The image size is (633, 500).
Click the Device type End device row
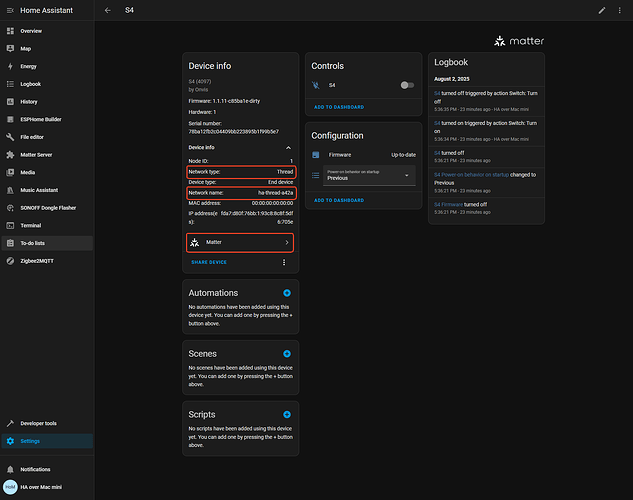[241, 182]
